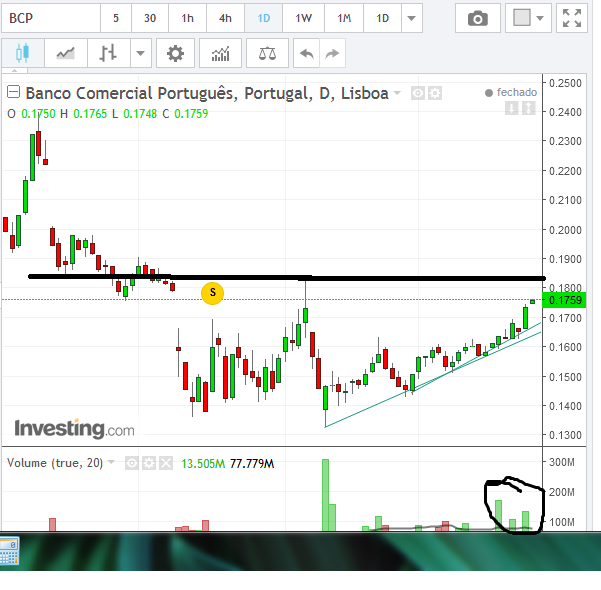Open Volume indicator settings gear

click(149, 463)
